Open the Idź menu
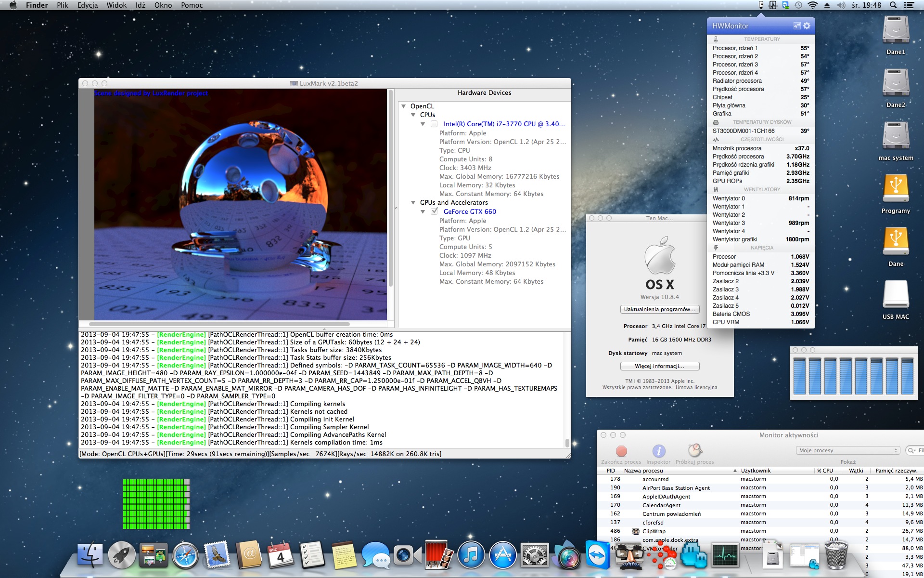Image resolution: width=924 pixels, height=578 pixels. point(141,5)
